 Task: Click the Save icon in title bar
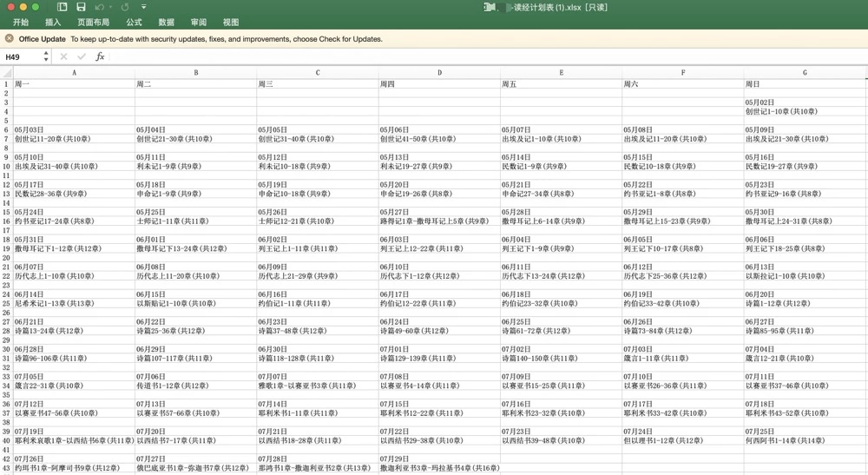click(x=81, y=7)
